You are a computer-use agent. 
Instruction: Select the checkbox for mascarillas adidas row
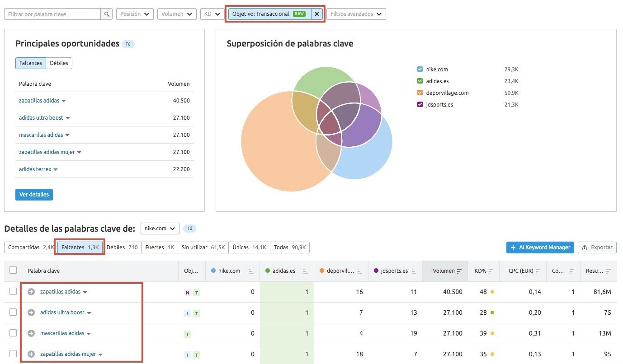pyautogui.click(x=13, y=333)
